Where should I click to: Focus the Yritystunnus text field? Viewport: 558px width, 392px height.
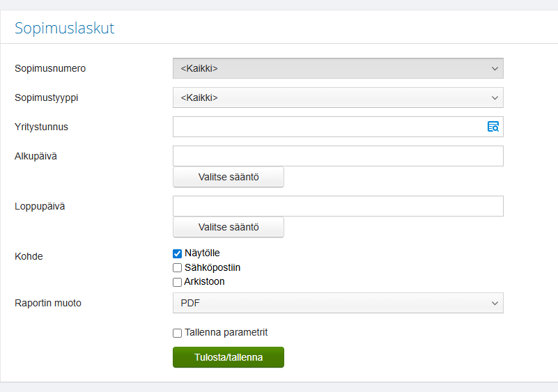(327, 127)
